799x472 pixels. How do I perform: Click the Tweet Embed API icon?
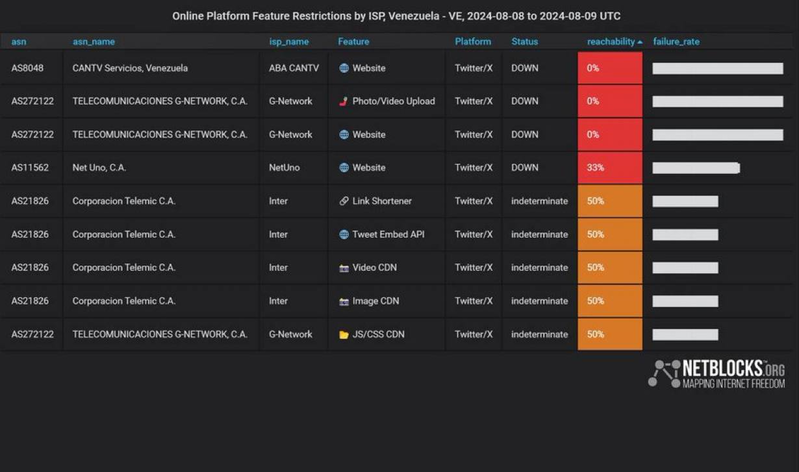344,234
